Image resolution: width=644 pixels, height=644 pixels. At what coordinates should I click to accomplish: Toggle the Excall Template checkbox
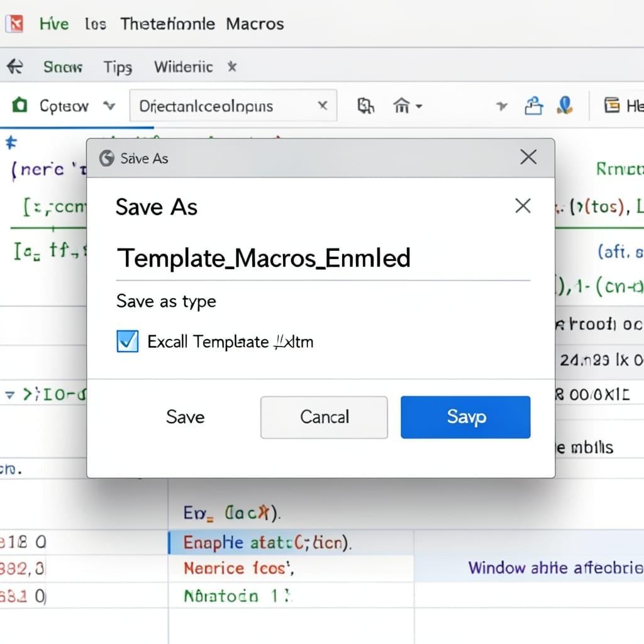coord(127,341)
